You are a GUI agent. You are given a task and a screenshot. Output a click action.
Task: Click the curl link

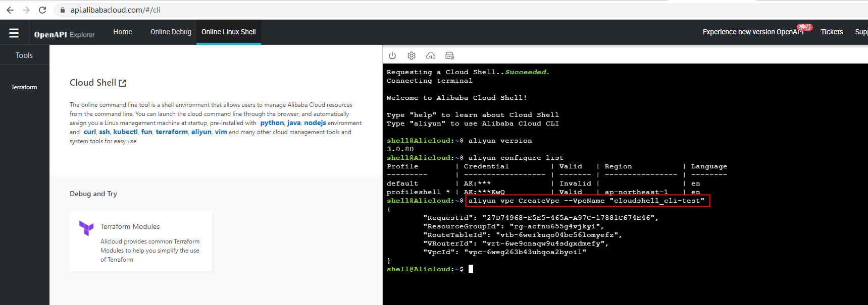pos(89,132)
